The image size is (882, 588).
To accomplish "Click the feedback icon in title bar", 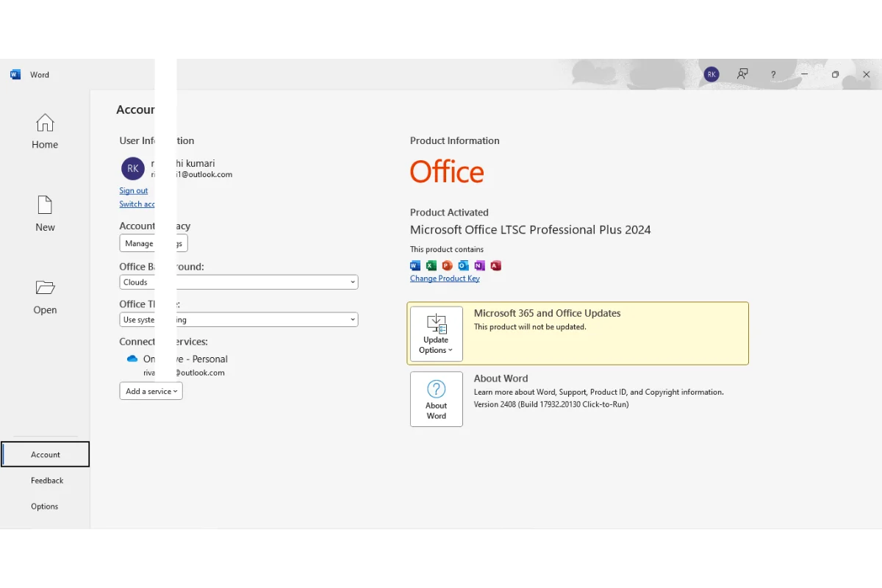I will coord(742,74).
